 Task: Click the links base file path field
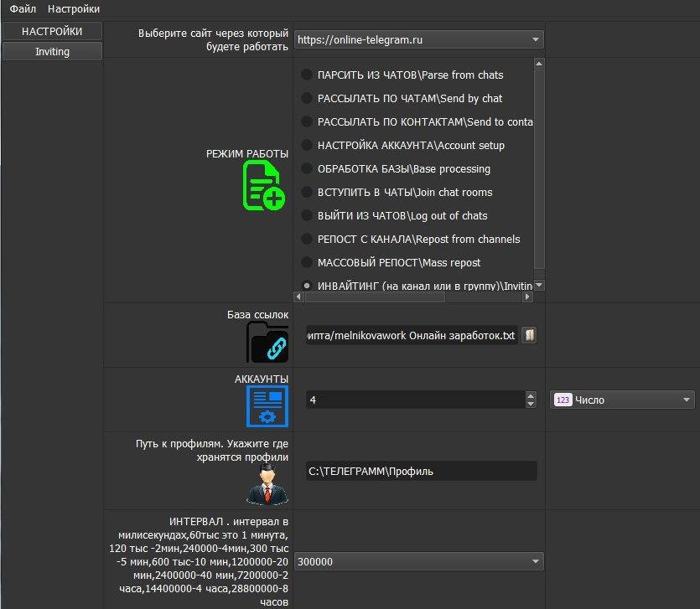(x=412, y=335)
